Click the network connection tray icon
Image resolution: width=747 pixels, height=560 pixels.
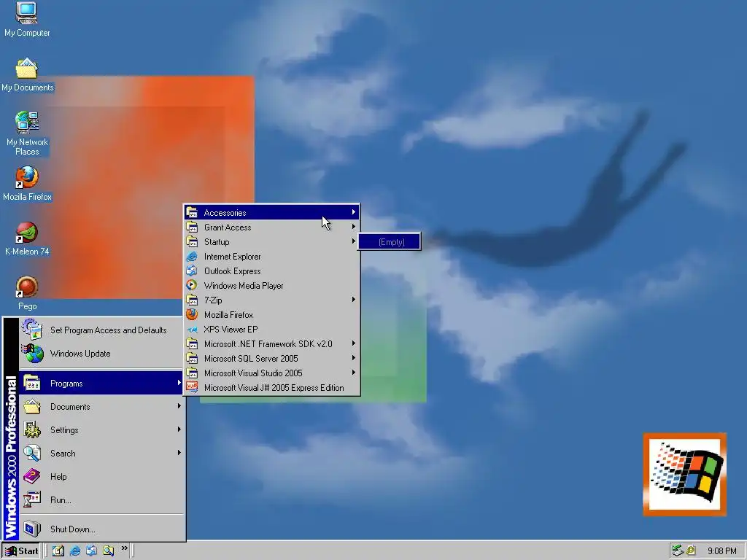point(677,551)
